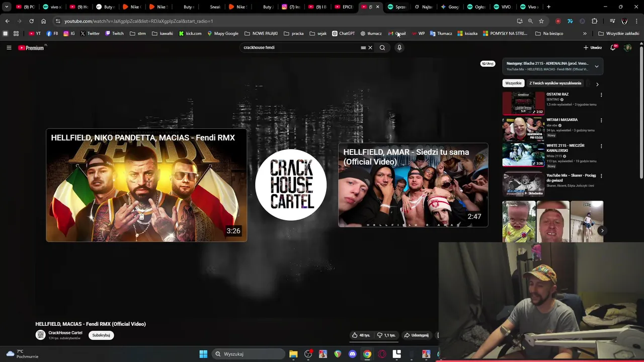Image resolution: width=644 pixels, height=362 pixels.
Task: Click the youtube.com address bar
Action: [287, 21]
